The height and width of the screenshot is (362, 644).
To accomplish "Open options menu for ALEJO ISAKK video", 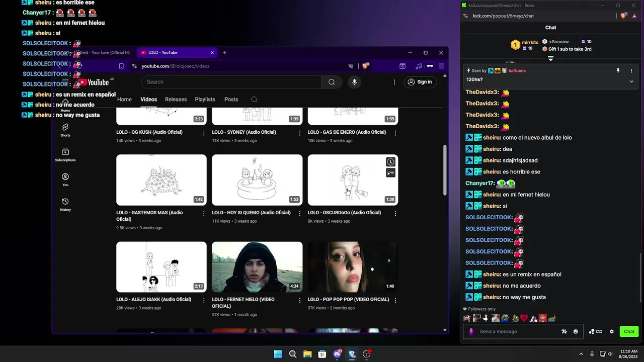I will pos(204,300).
